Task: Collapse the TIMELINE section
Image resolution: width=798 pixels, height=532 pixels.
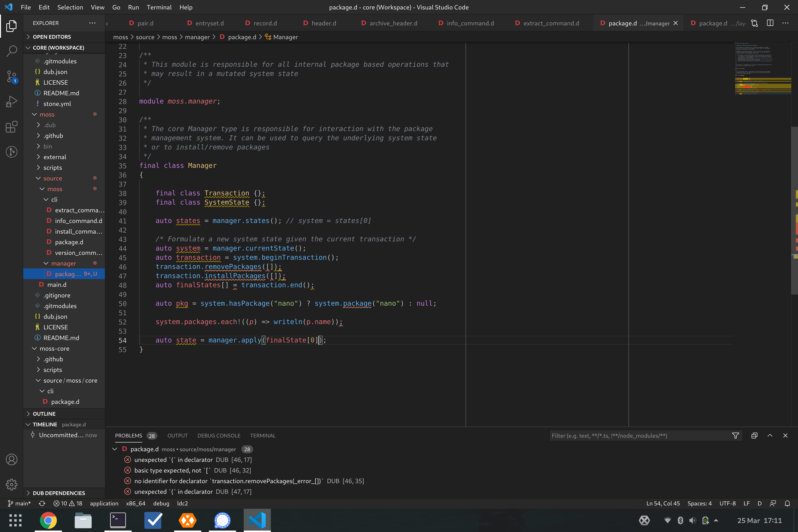Action: (x=64, y=424)
